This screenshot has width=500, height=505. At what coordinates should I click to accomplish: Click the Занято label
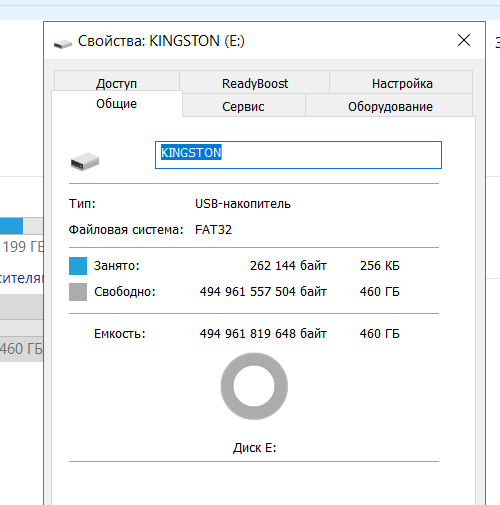point(116,266)
